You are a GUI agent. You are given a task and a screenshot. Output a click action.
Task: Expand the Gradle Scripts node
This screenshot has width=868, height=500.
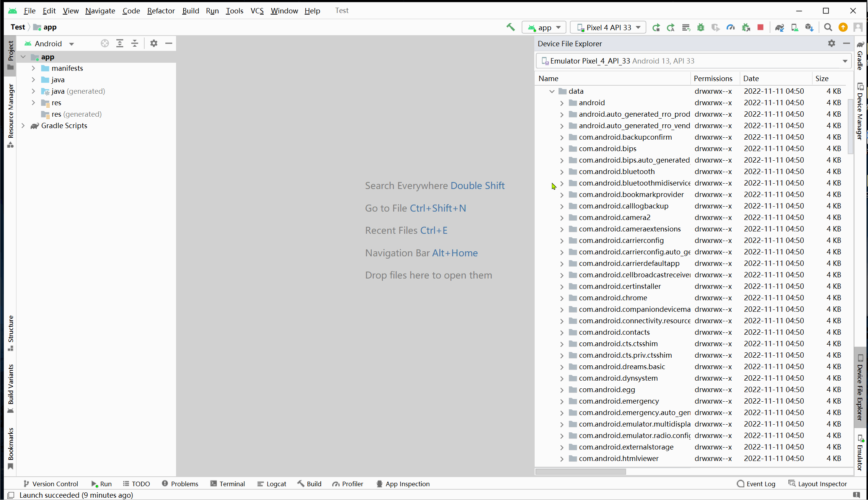click(23, 126)
